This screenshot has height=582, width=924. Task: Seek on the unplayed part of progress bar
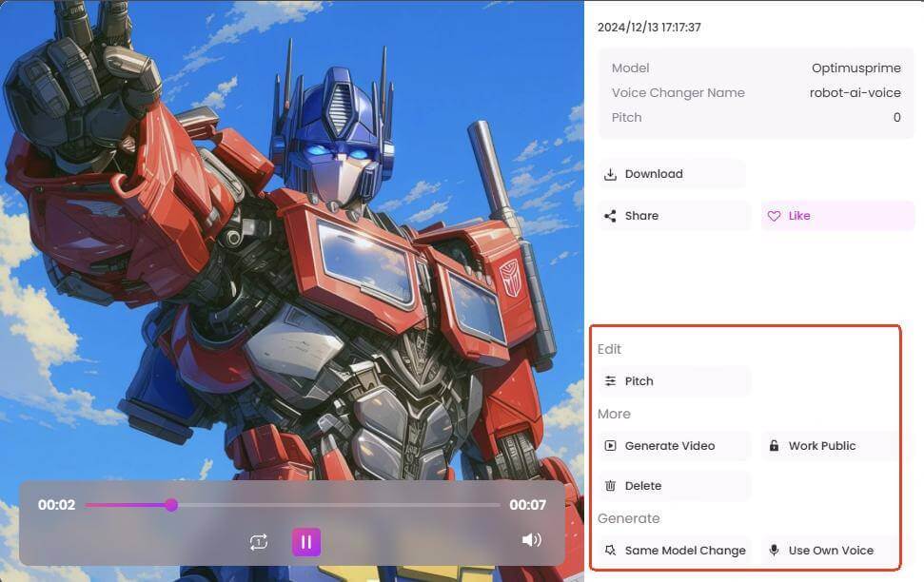[x=339, y=505]
